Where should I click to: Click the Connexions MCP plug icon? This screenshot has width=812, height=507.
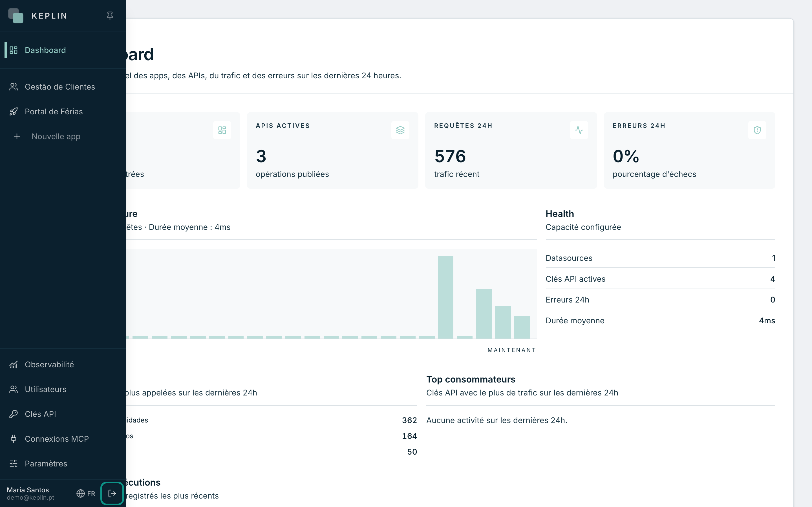pos(14,439)
